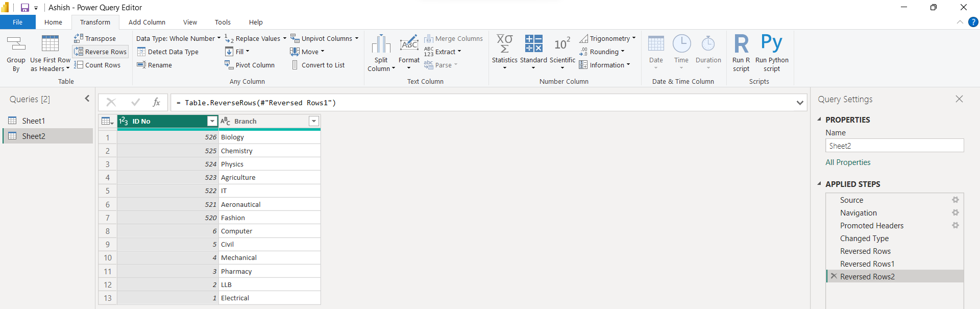Screen dimensions: 980x309
Task: Expand the formula bar dropdown arrow
Action: [x=799, y=103]
